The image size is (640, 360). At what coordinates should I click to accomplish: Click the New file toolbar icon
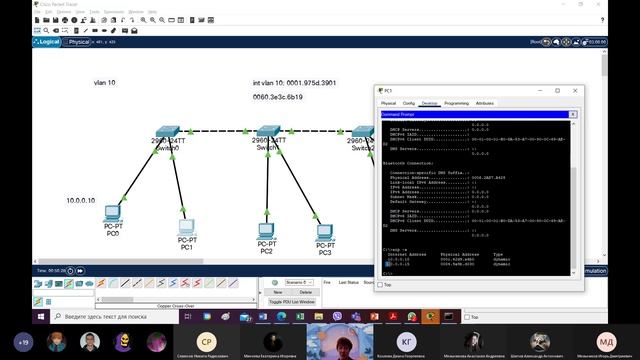point(37,20)
